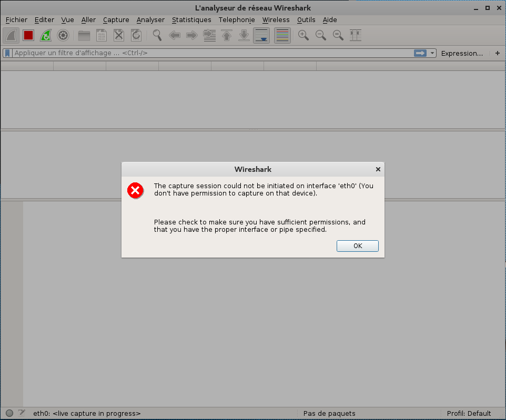Add a filter button with plus sign
Screen dimensions: 506x420
(498, 53)
